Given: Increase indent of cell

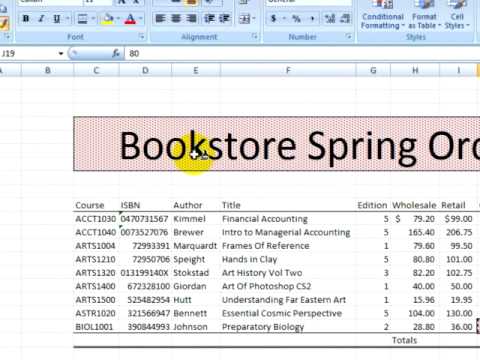Looking at the screenshot, I should point(225,18).
